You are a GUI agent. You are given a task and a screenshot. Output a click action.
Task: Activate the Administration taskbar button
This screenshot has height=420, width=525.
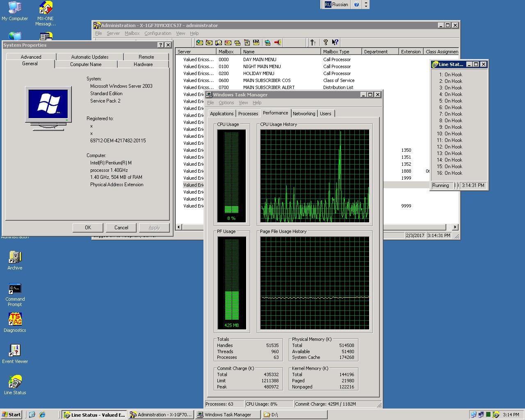[161, 415]
